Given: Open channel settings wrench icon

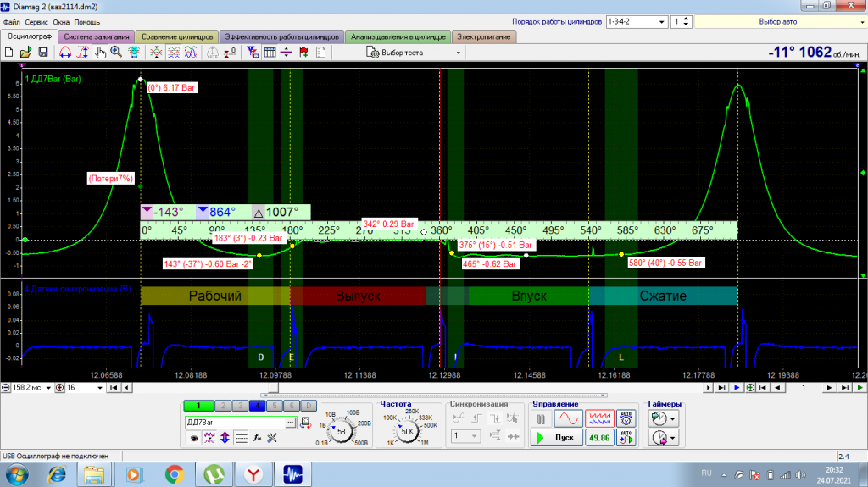Looking at the screenshot, I should 272,438.
